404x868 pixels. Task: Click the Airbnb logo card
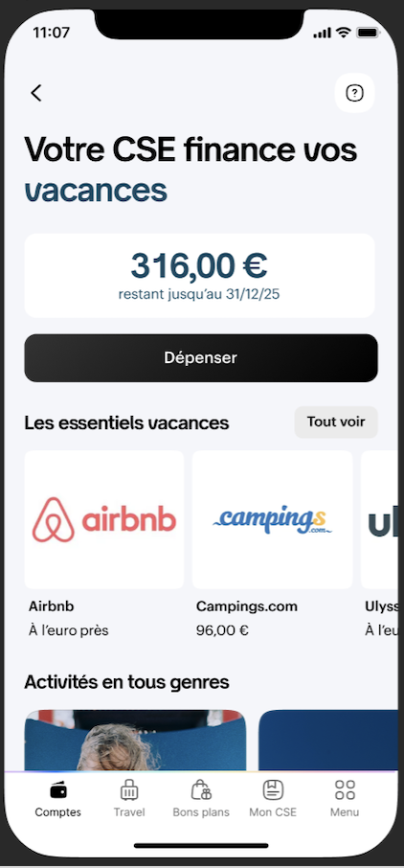[104, 520]
